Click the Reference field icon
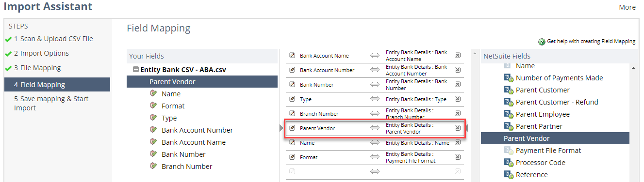Image resolution: width=644 pixels, height=182 pixels. click(x=508, y=175)
